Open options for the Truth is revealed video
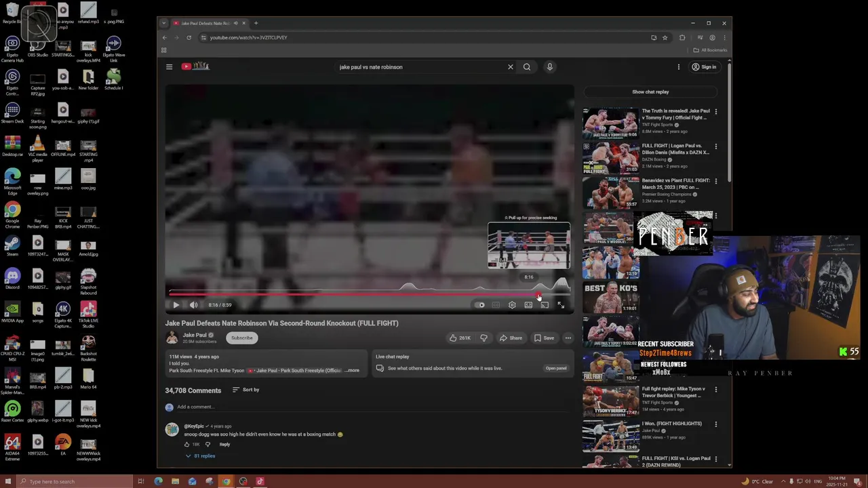Viewport: 868px width, 488px height. 715,112
